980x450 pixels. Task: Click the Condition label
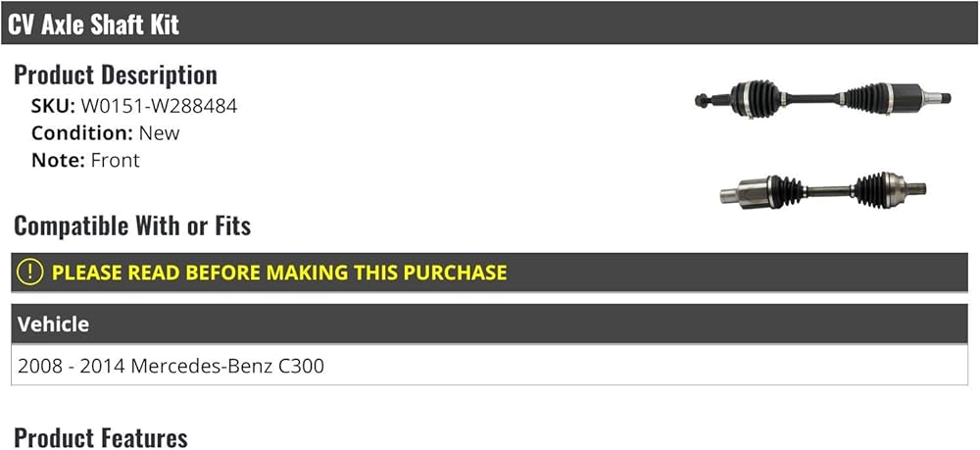81,132
